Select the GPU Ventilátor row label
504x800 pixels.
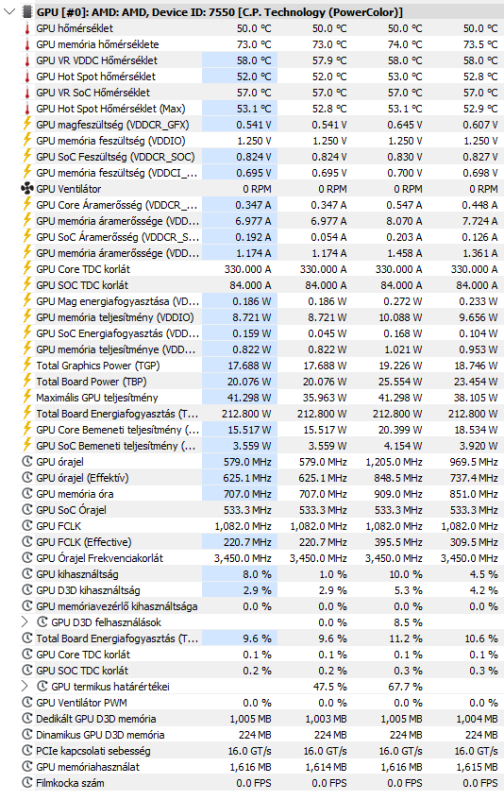click(68, 189)
